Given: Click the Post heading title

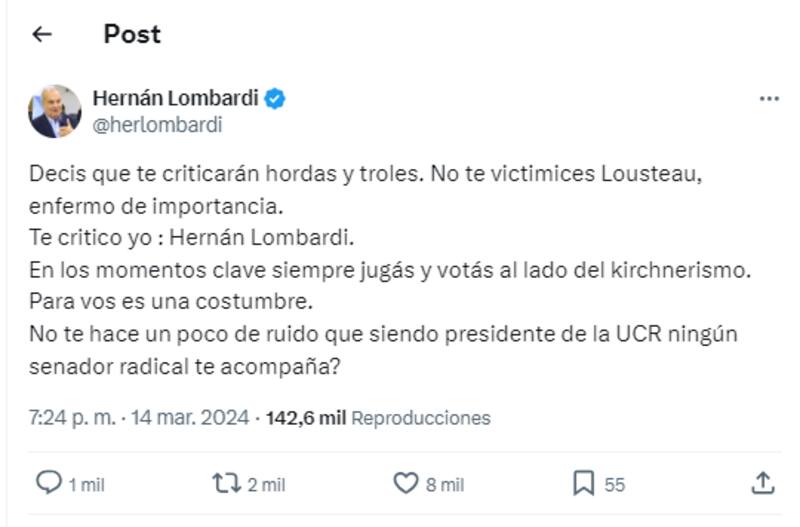Looking at the screenshot, I should tap(132, 34).
